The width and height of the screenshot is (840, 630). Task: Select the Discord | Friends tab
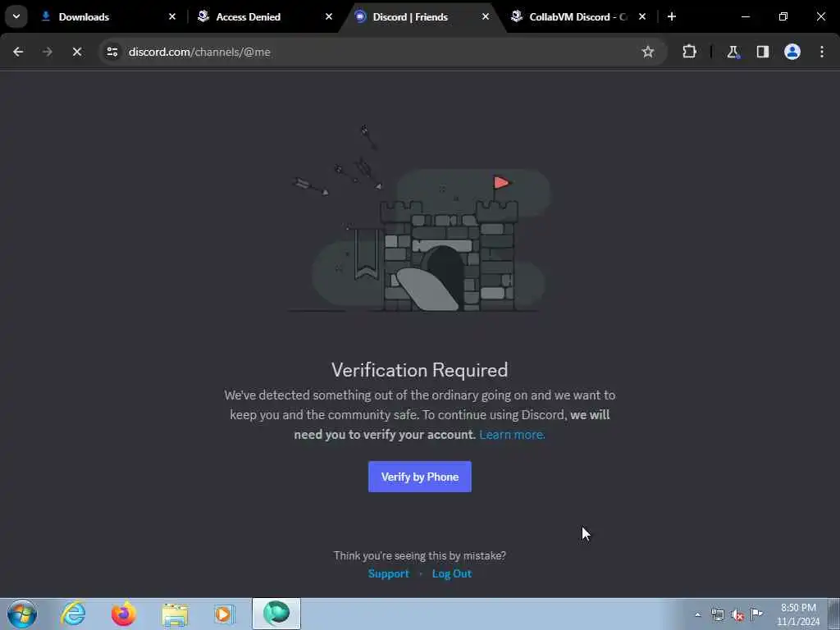[x=422, y=16]
